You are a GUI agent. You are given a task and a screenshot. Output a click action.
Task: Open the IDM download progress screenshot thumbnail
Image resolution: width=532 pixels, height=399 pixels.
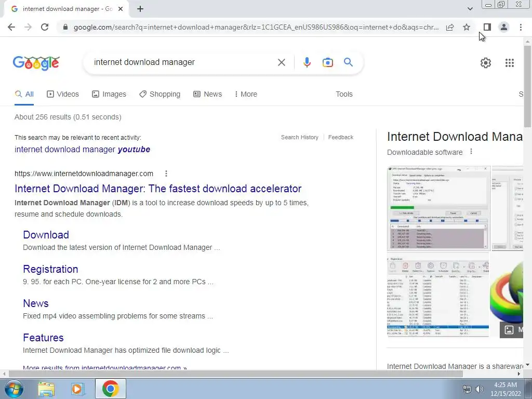pos(438,208)
